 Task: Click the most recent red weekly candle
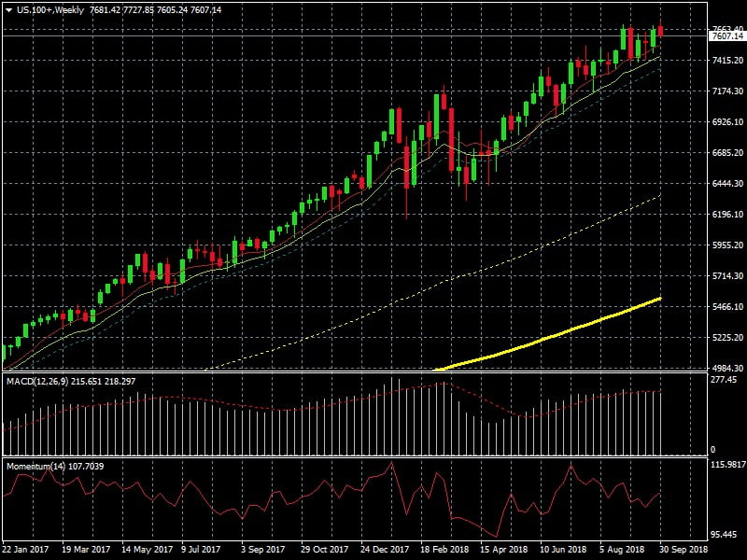pyautogui.click(x=661, y=32)
